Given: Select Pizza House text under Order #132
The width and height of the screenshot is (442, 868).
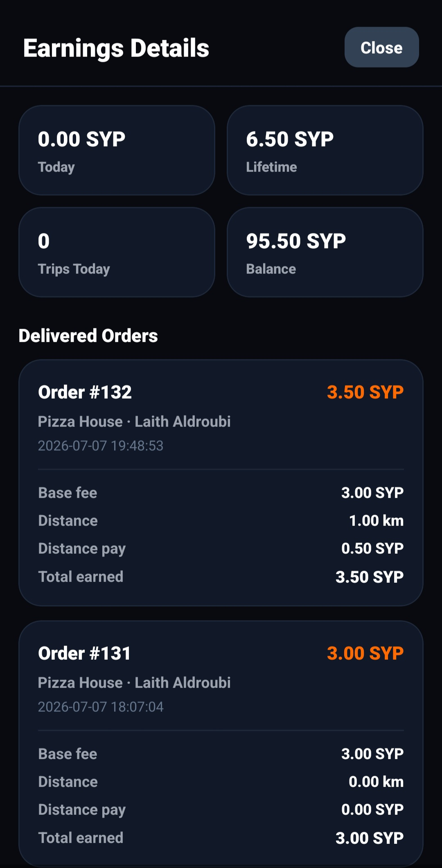Looking at the screenshot, I should click(80, 422).
